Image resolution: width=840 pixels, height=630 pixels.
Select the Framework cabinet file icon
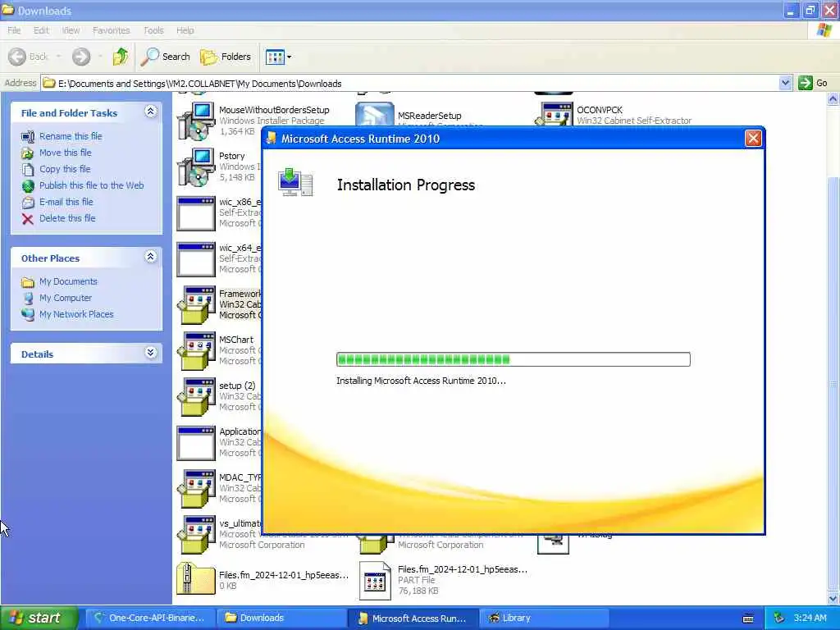[196, 305]
